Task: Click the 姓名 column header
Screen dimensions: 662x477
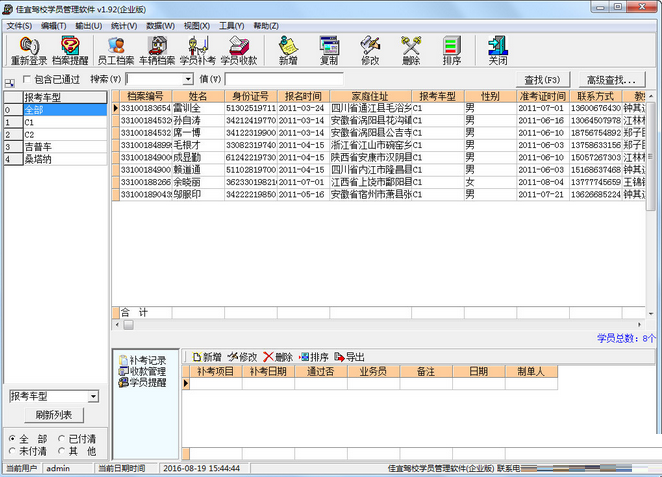Action: (198, 96)
